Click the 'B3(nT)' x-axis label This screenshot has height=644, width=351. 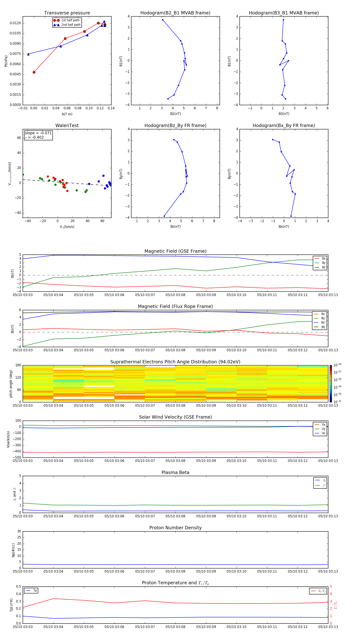pyautogui.click(x=284, y=114)
